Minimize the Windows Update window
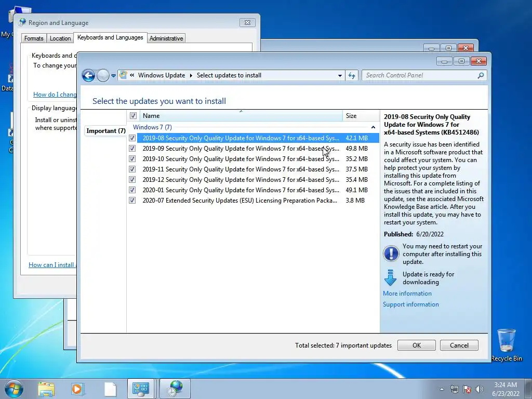 pos(445,61)
